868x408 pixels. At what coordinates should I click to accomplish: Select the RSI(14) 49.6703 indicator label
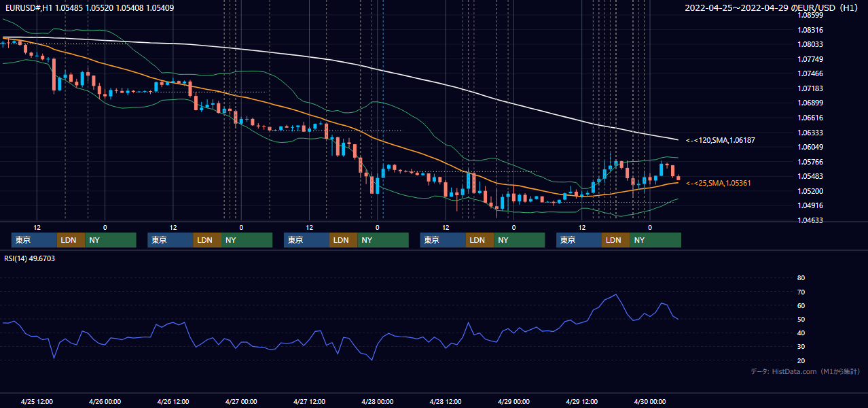pos(30,258)
